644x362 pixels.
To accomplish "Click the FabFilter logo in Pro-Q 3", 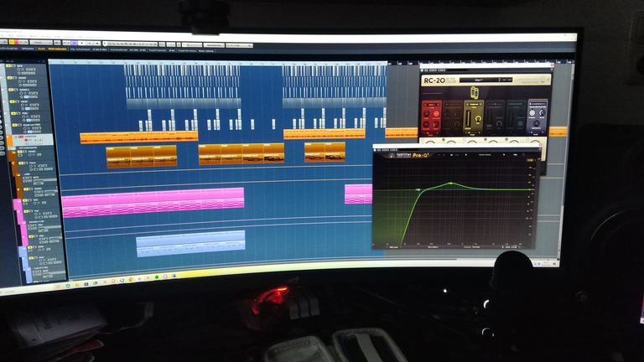I will (401, 155).
